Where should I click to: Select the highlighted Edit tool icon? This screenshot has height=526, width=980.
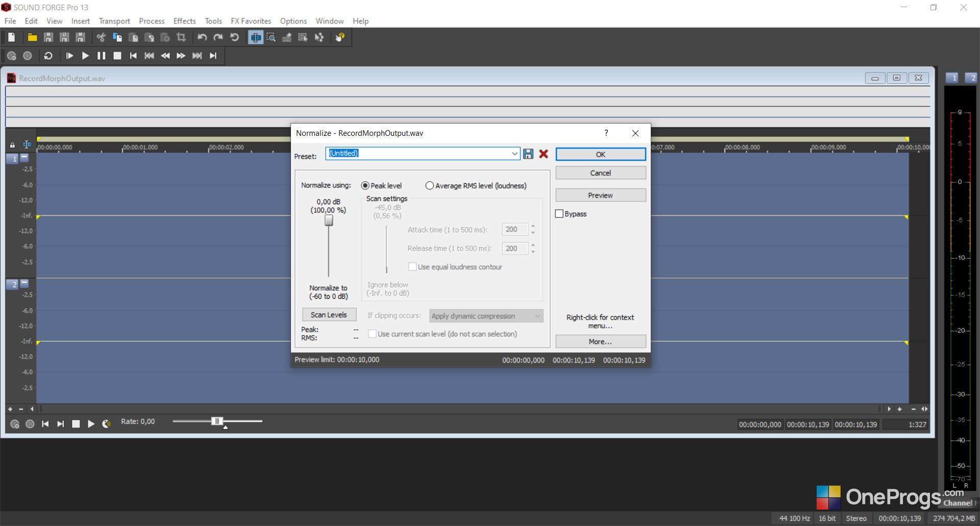[256, 37]
